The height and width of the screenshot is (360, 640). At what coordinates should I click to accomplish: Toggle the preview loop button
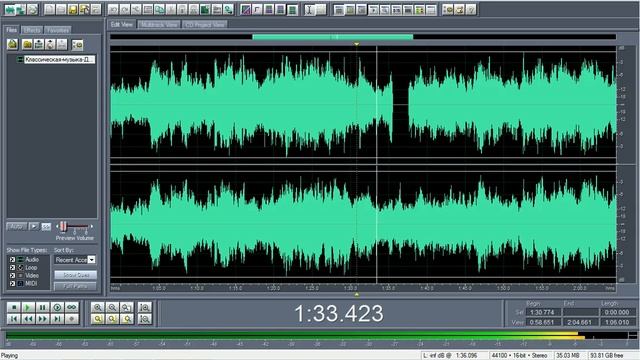tap(46, 226)
